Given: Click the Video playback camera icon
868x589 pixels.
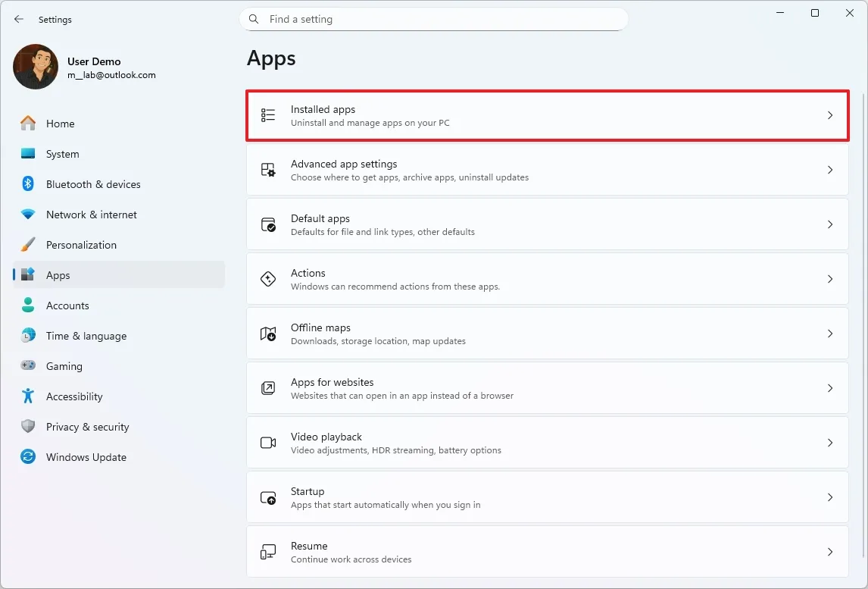Looking at the screenshot, I should coord(267,443).
